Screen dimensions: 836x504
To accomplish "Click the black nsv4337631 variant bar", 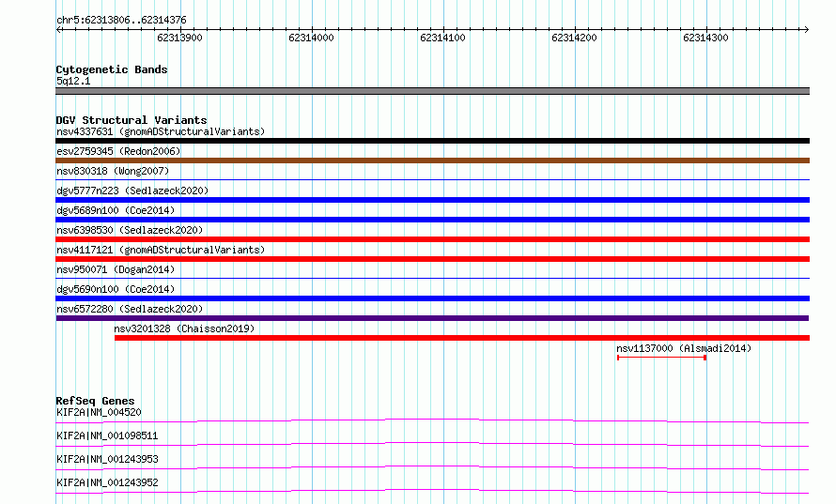I will tap(432, 141).
